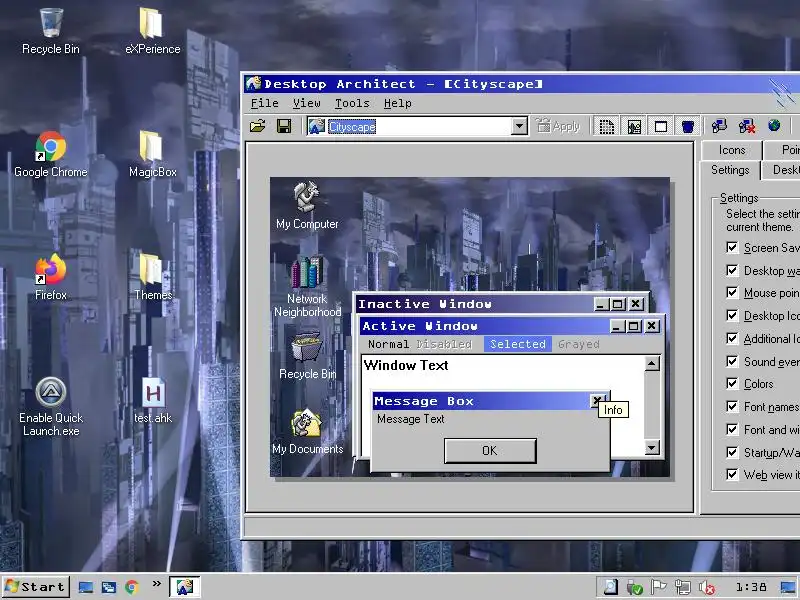
Task: Toggle the Desktop Icons checkbox
Action: [732, 315]
